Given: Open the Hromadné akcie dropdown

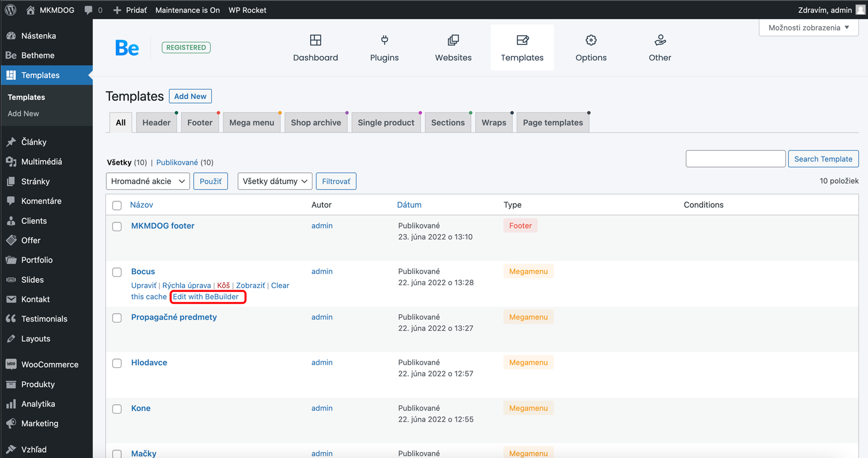Looking at the screenshot, I should 148,181.
